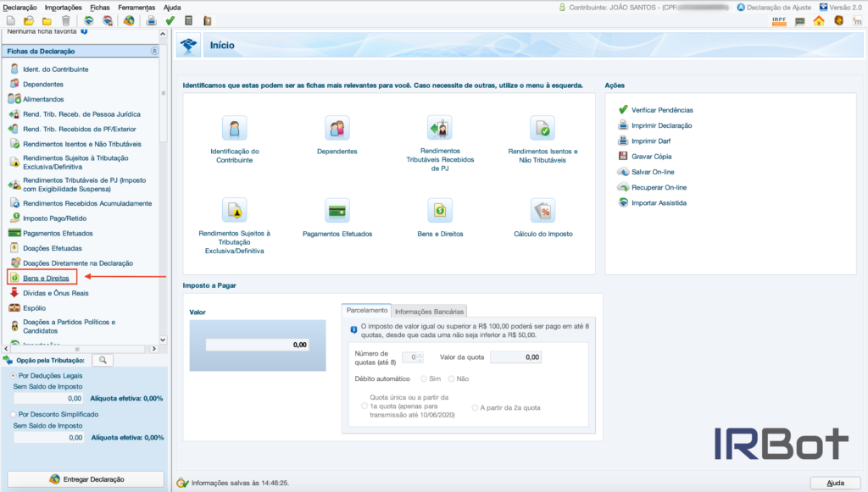Click the printer icon in the toolbar
The height and width of the screenshot is (492, 868).
(x=151, y=20)
